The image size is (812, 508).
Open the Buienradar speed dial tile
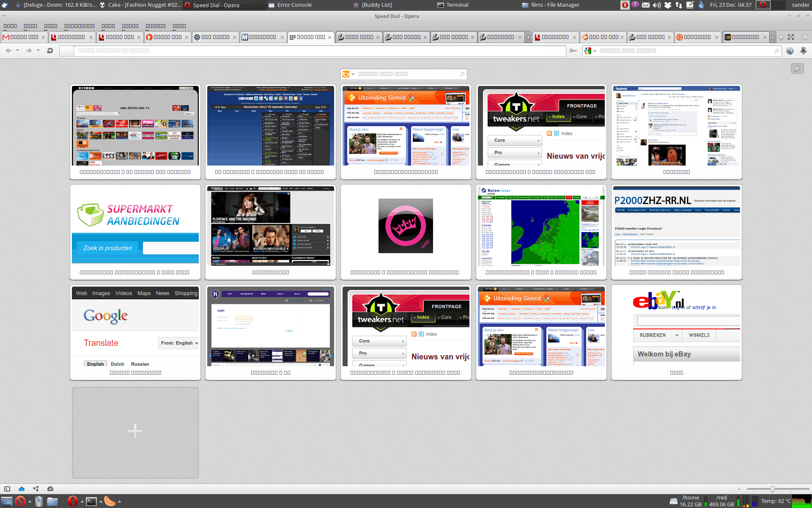click(541, 226)
